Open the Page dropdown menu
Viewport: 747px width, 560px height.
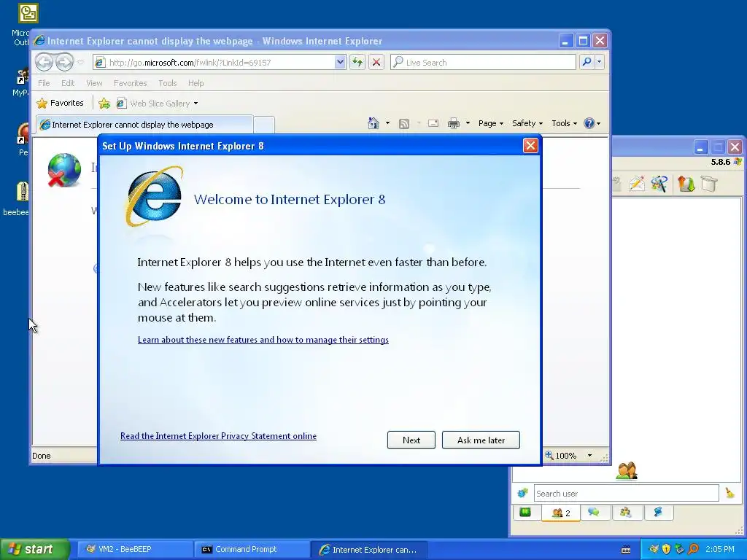click(x=491, y=123)
